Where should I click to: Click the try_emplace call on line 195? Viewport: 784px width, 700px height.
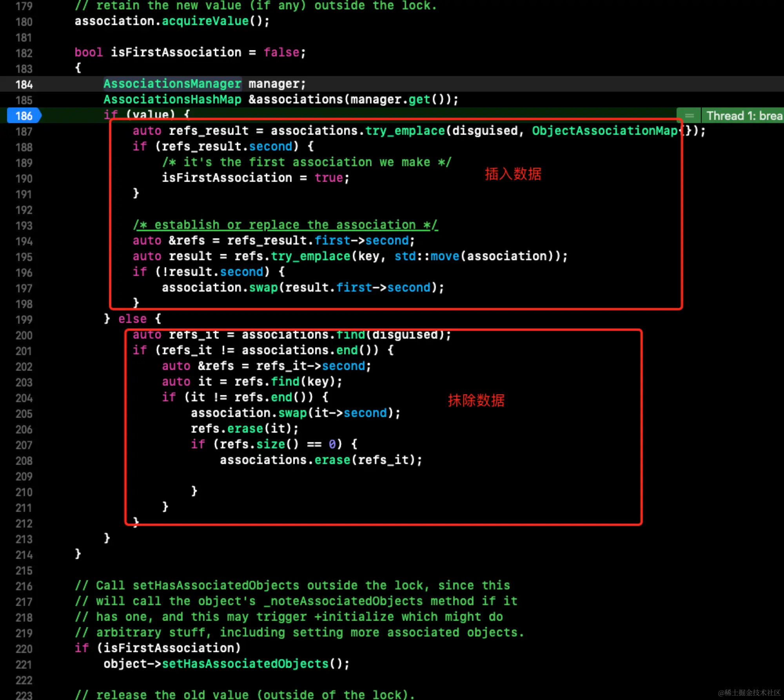pos(310,256)
